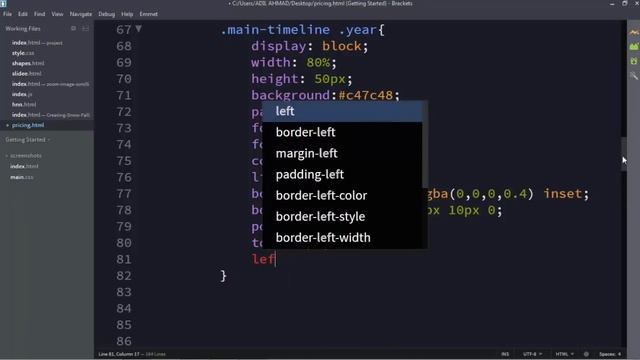Select 'border-left-color' suggestion
This screenshot has width=640, height=360.
[342, 196]
